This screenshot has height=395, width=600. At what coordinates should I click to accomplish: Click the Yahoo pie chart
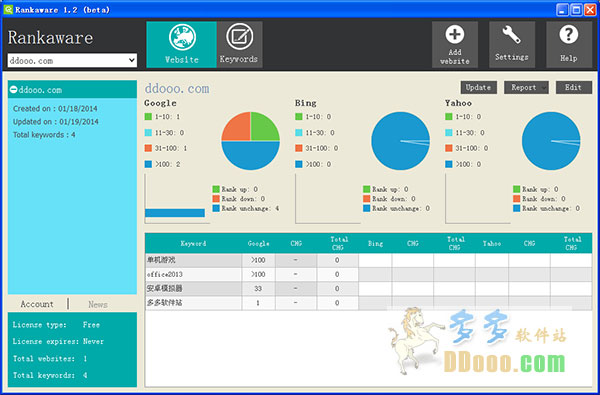[x=551, y=141]
